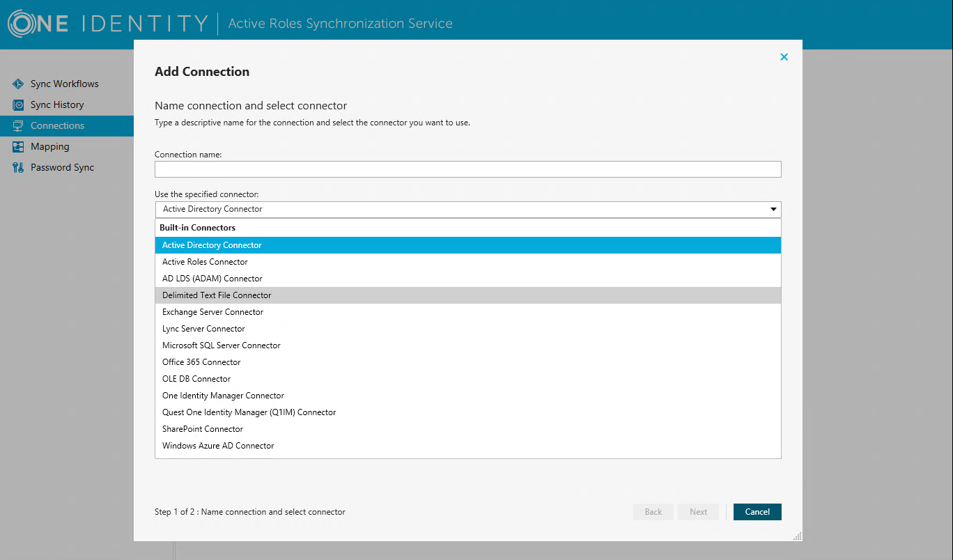
Task: Click the Password Sync icon
Action: 18,167
